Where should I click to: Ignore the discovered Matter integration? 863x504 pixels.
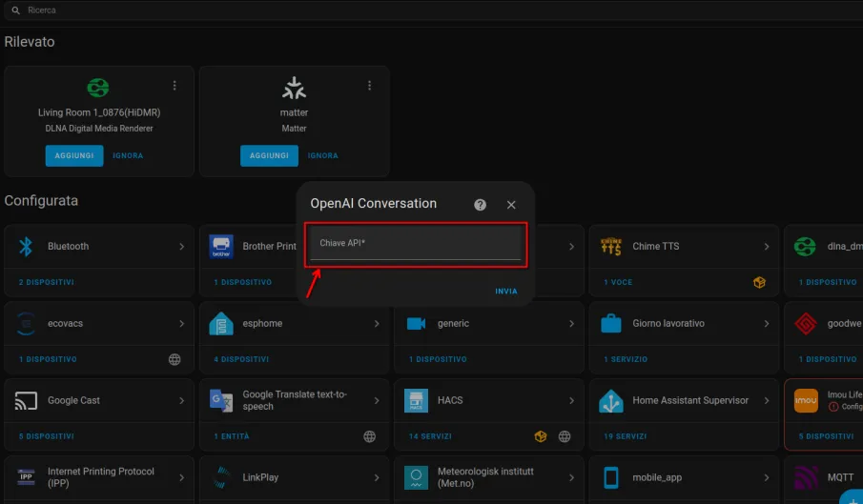point(322,155)
